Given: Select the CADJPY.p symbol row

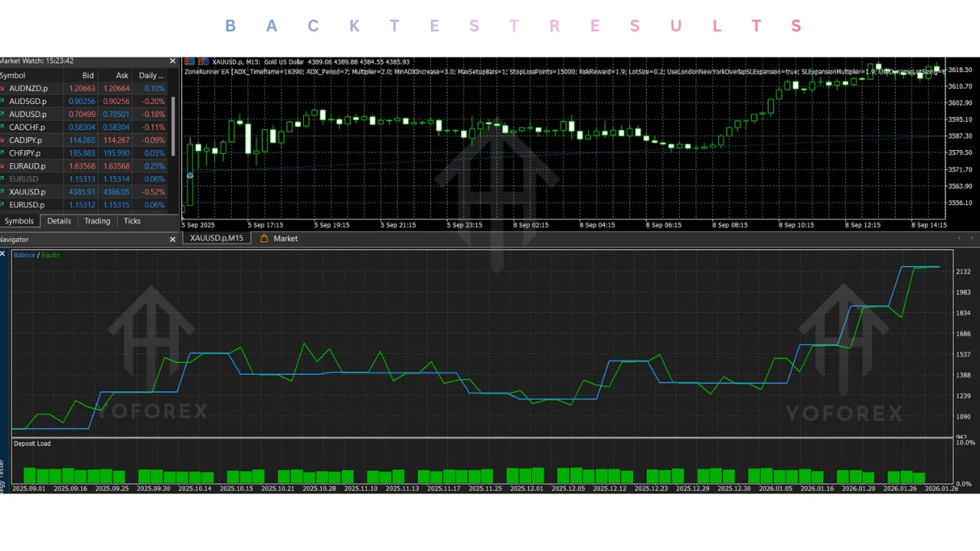Looking at the screenshot, I should (x=84, y=140).
